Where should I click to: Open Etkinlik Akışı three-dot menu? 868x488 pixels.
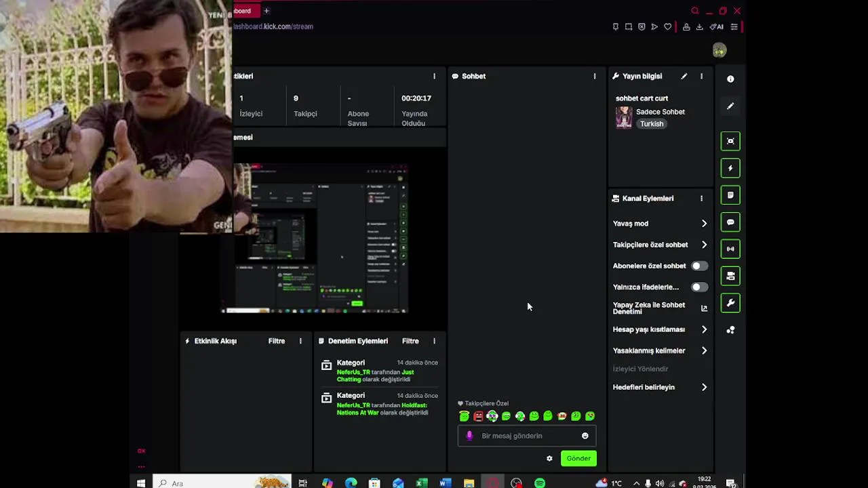point(300,341)
